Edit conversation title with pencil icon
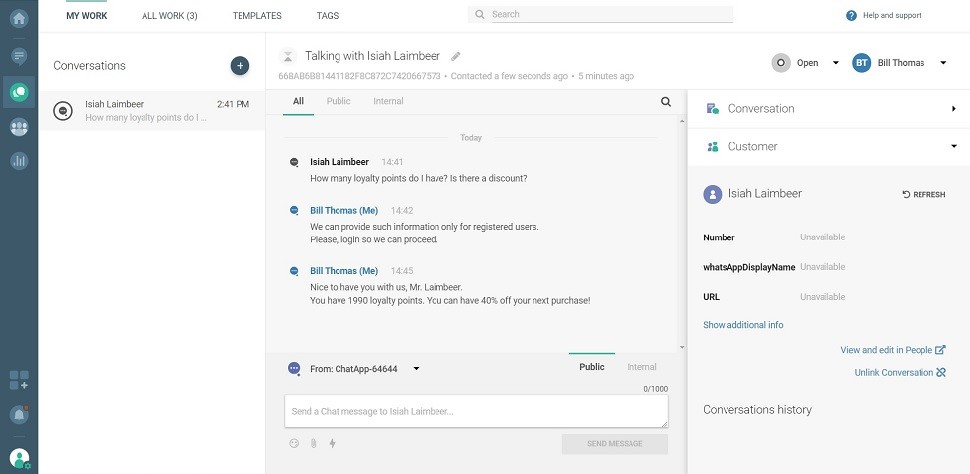Viewport: 970px width, 474px height. coord(456,57)
